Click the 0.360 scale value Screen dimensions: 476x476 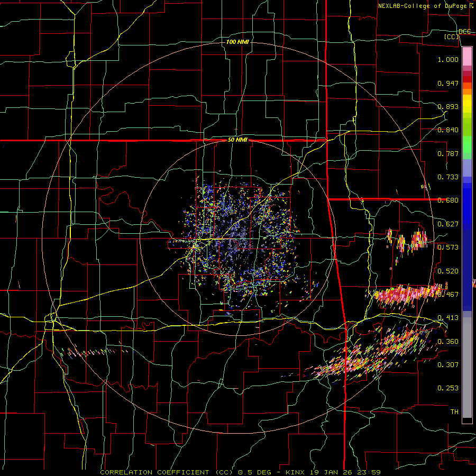coord(448,342)
